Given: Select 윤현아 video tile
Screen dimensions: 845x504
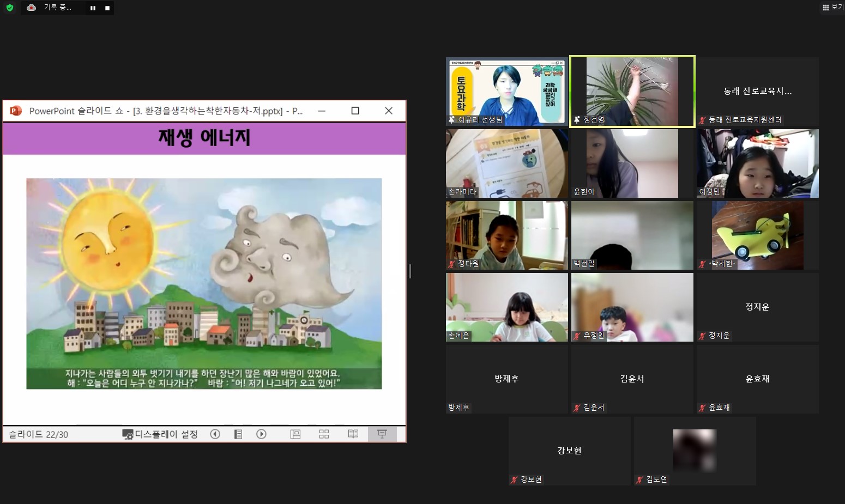Looking at the screenshot, I should coord(632,163).
